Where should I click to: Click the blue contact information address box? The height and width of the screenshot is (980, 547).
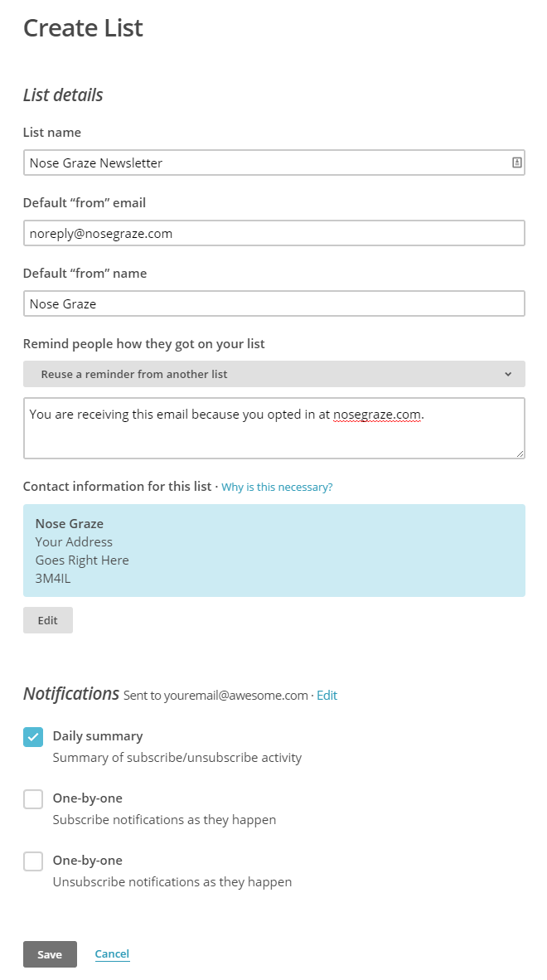click(x=273, y=551)
